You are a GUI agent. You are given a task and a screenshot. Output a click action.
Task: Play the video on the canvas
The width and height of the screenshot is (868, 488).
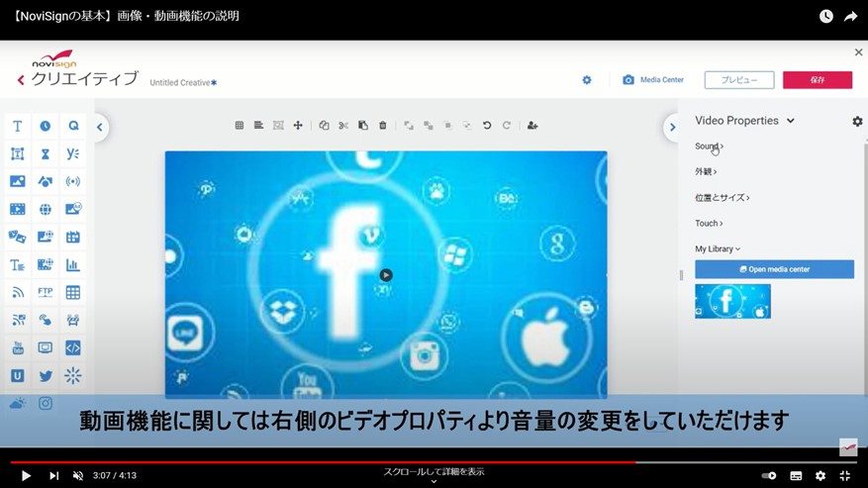click(386, 275)
